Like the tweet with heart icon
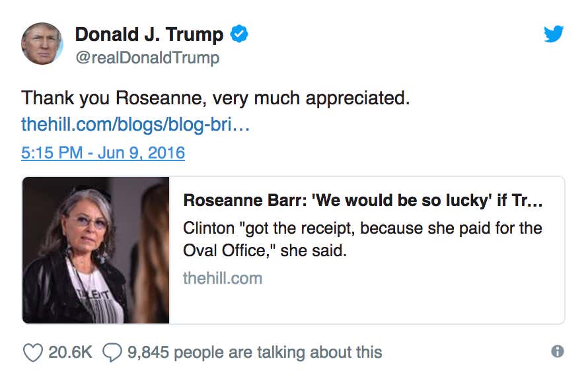Viewport: 588px width, 375px height. 32,353
